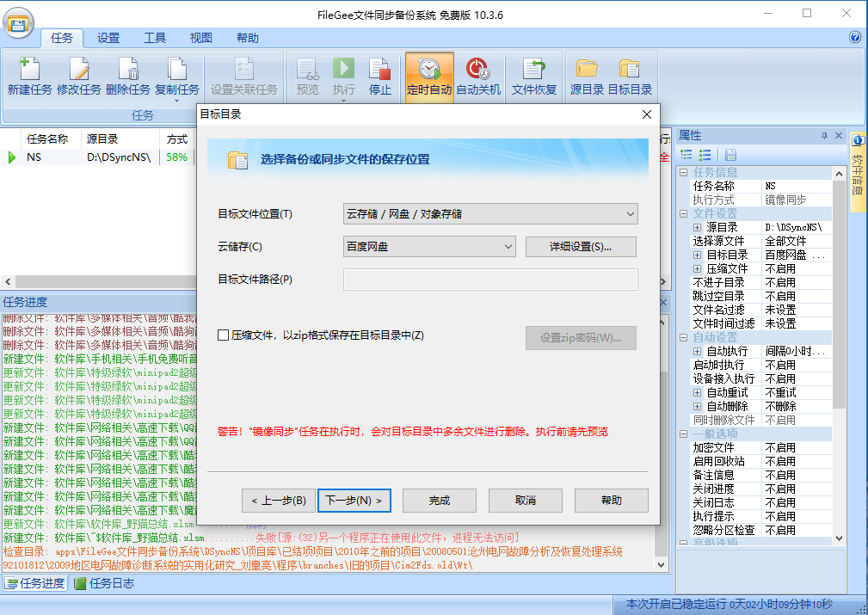The width and height of the screenshot is (868, 615).
Task: Click the save icon in 属性 panel toolbar
Action: (x=730, y=155)
